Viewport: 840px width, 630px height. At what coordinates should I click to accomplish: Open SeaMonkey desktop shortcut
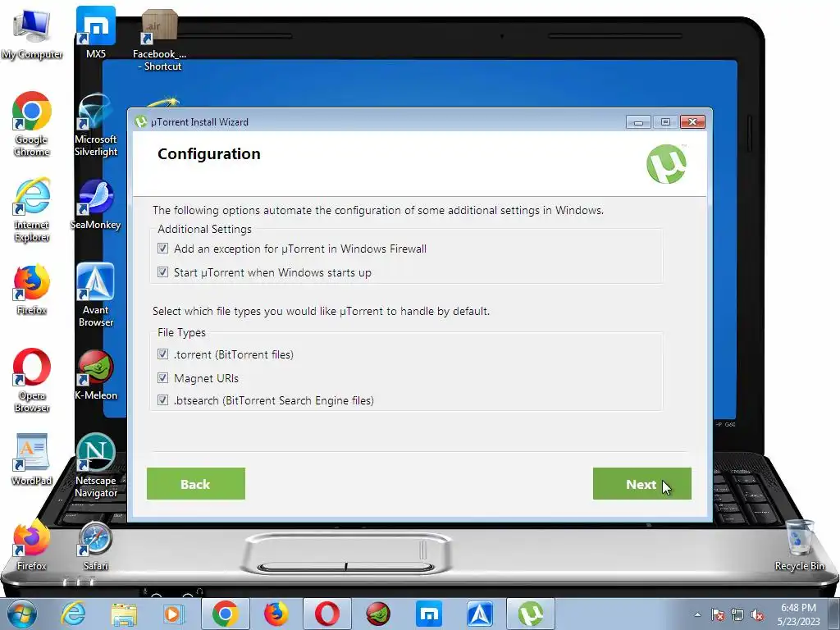pos(96,204)
